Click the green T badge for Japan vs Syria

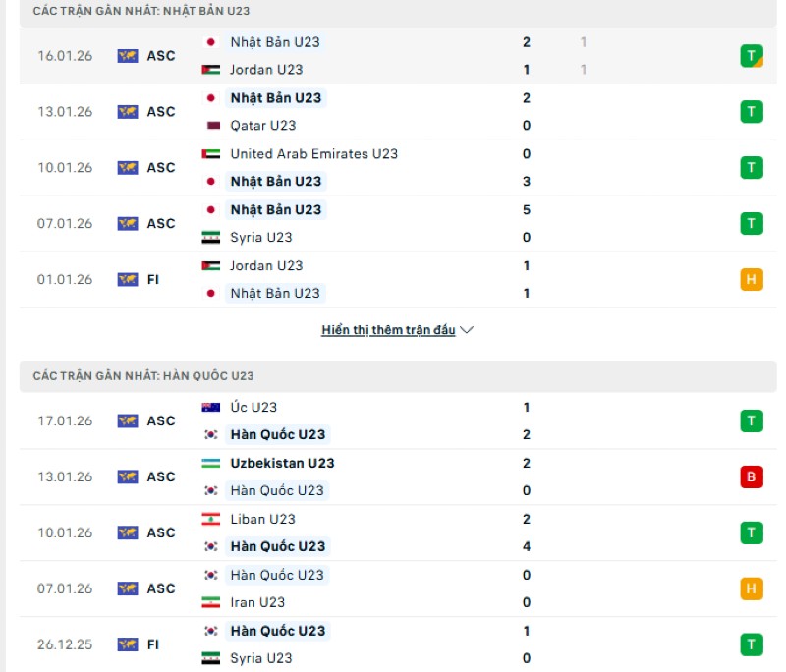[x=752, y=224]
